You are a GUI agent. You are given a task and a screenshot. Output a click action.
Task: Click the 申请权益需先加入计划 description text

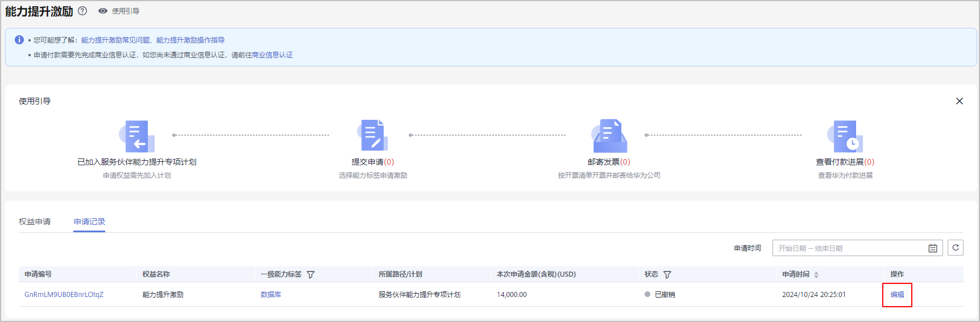click(x=137, y=175)
